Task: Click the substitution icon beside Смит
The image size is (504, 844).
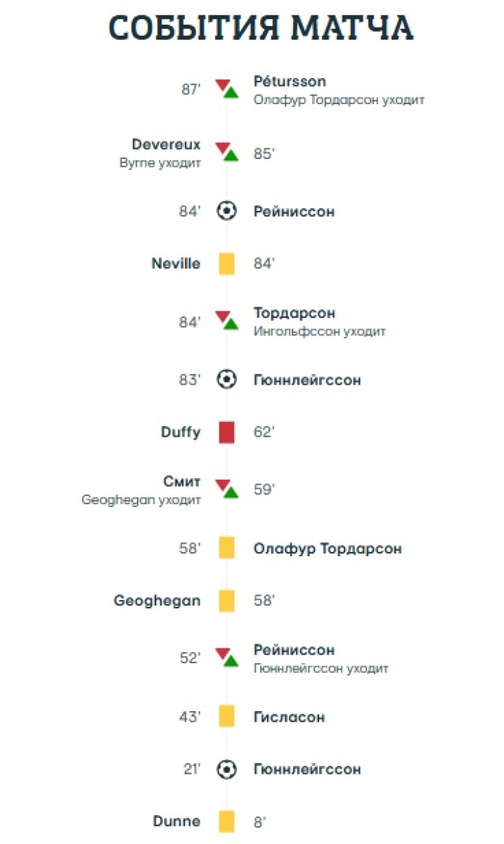Action: click(226, 489)
